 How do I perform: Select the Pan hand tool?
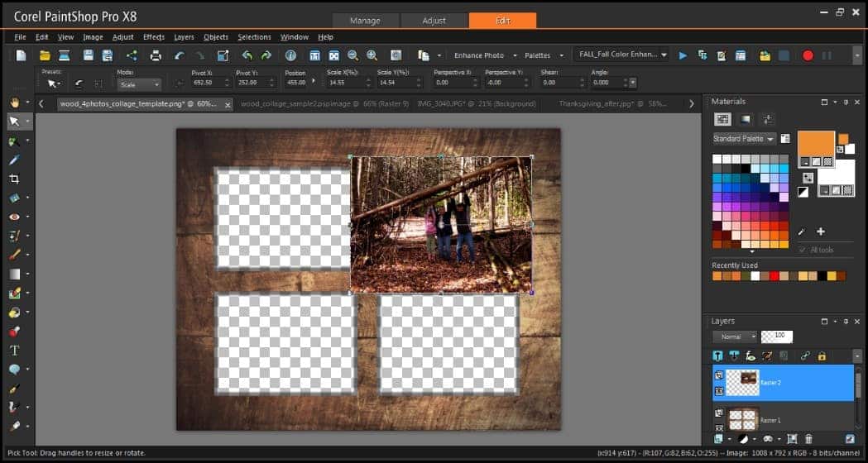tap(14, 102)
